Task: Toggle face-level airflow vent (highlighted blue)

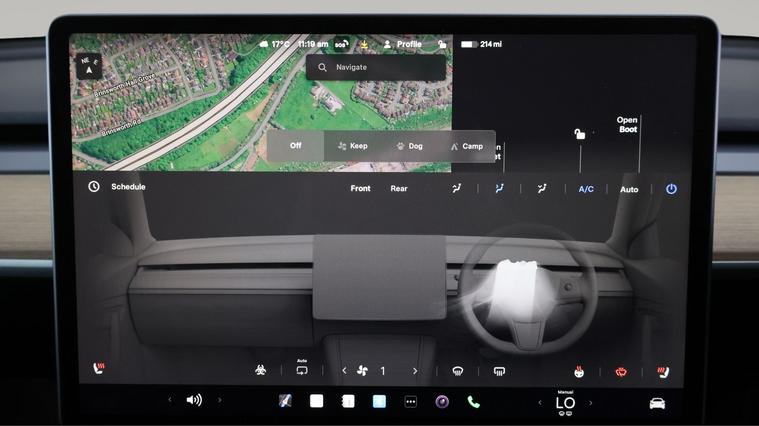Action: pyautogui.click(x=499, y=188)
